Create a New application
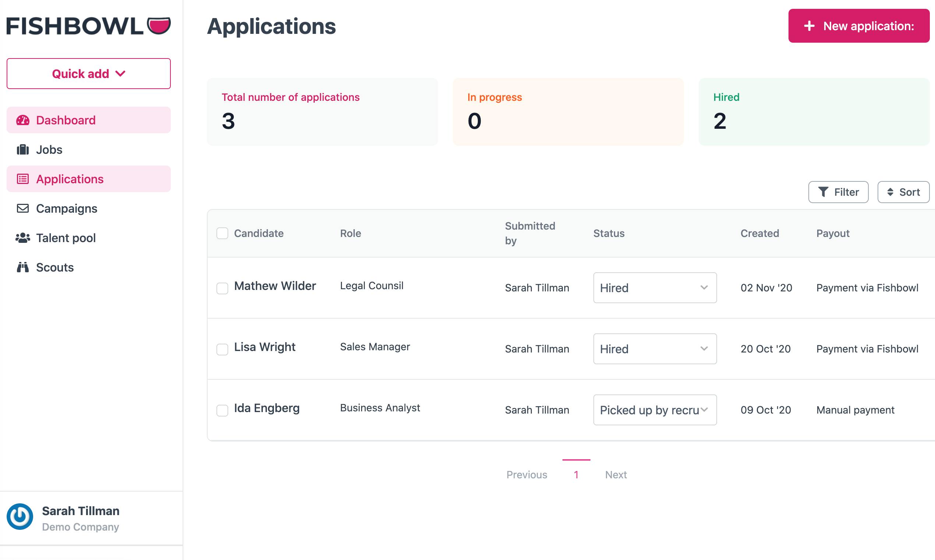 (859, 26)
